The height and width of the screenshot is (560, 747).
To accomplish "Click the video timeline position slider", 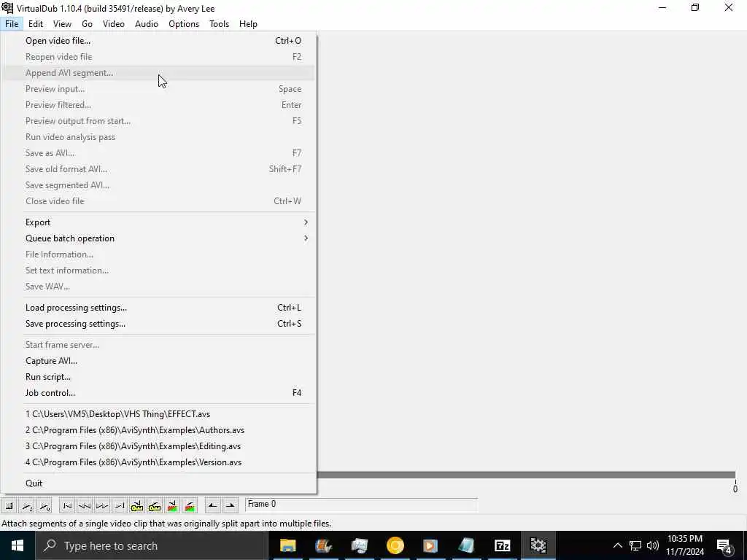I will coord(526,475).
